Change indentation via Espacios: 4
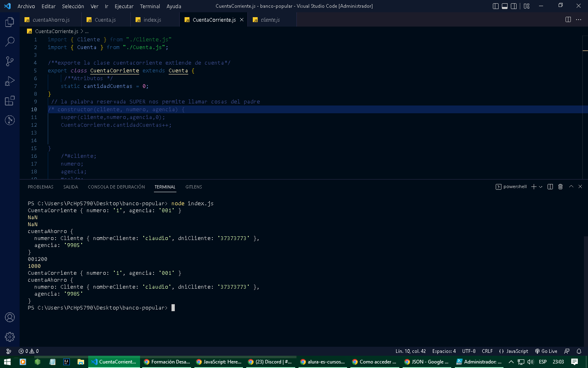Image resolution: width=588 pixels, height=368 pixels. [444, 351]
